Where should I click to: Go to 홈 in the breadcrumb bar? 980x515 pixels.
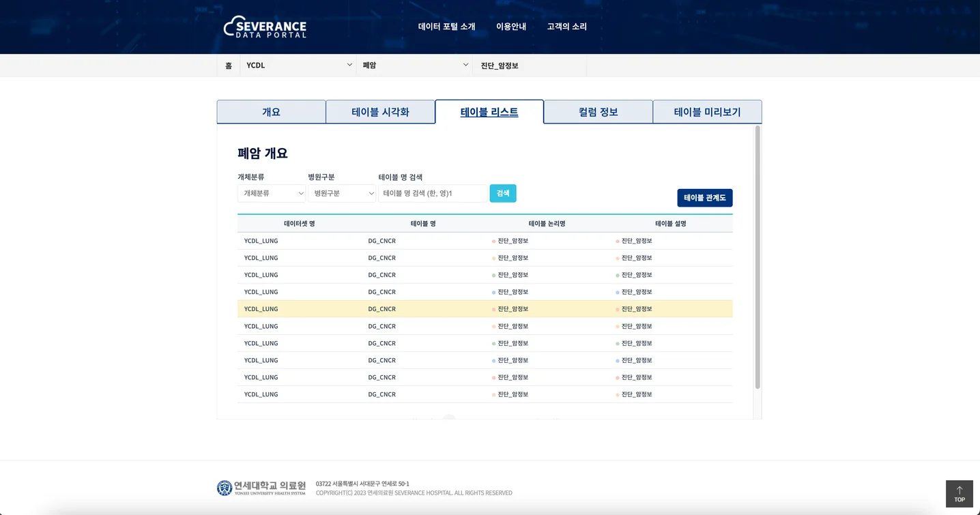click(229, 65)
